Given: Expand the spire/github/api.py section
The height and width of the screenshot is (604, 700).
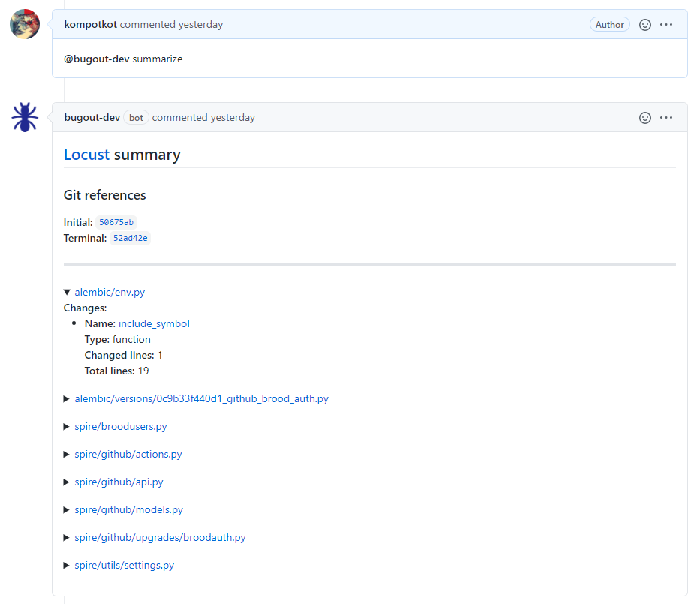Looking at the screenshot, I should pyautogui.click(x=67, y=482).
